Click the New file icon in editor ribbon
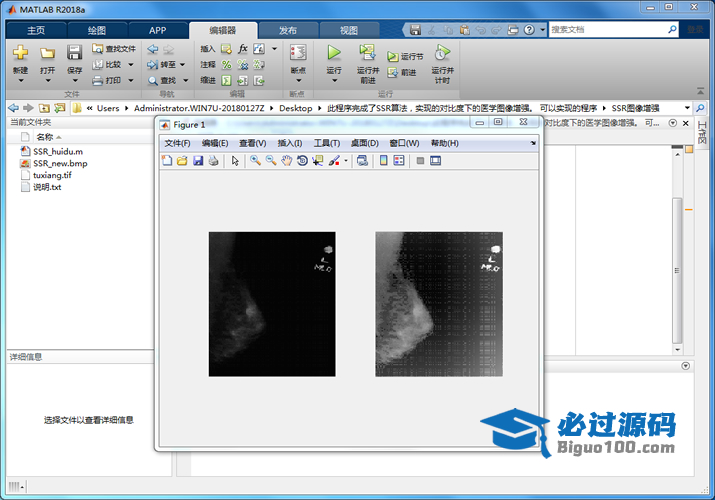715x500 pixels. [20, 52]
